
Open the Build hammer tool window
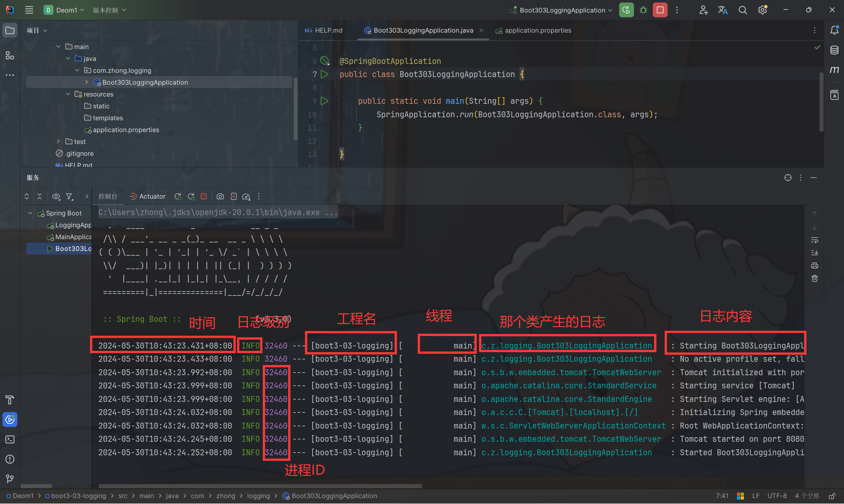(10, 400)
